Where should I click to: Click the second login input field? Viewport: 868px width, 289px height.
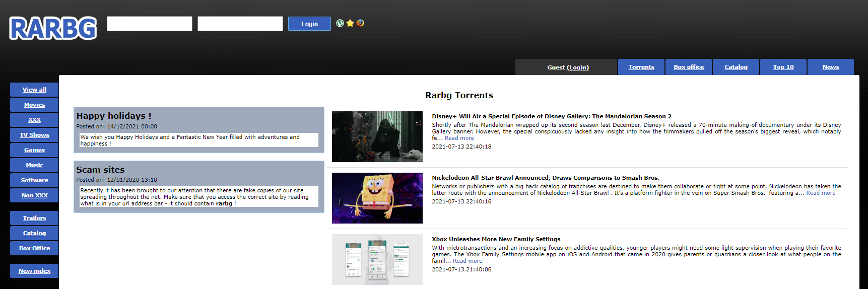point(240,24)
